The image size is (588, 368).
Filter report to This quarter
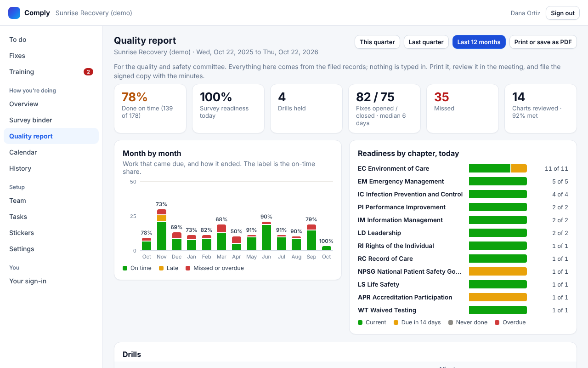click(x=377, y=42)
